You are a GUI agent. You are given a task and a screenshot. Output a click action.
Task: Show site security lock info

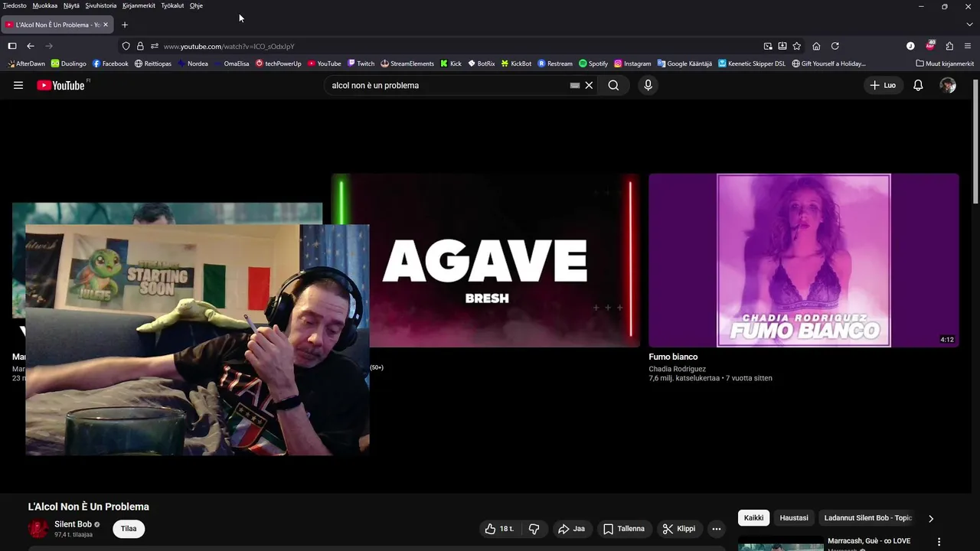point(140,46)
